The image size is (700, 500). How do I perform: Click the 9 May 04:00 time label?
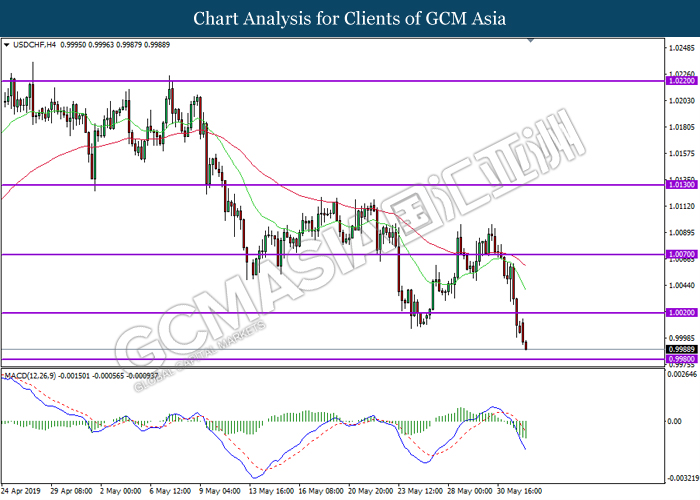pyautogui.click(x=220, y=491)
